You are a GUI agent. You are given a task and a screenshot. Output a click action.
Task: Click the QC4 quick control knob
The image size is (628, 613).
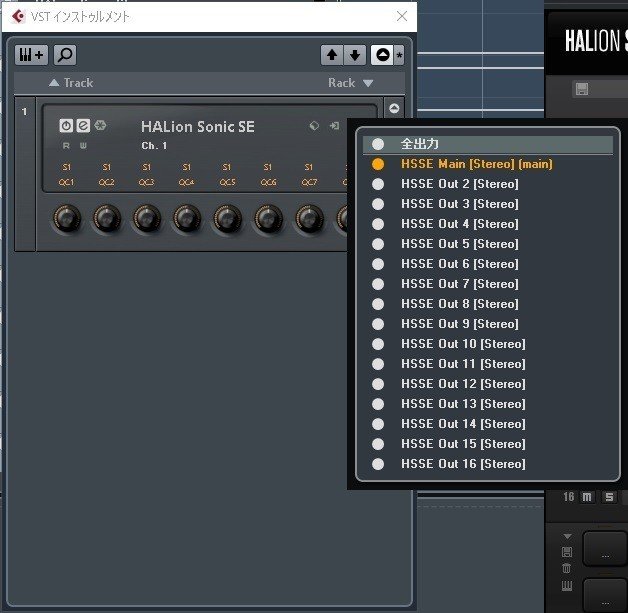tap(187, 218)
